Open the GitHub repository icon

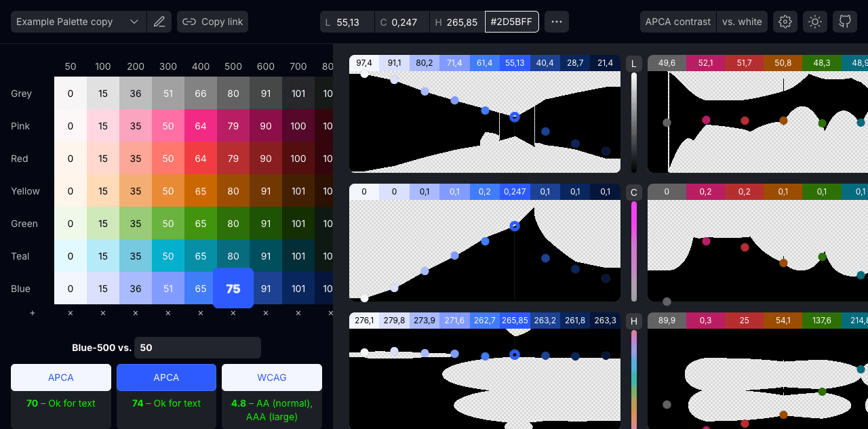(x=845, y=22)
